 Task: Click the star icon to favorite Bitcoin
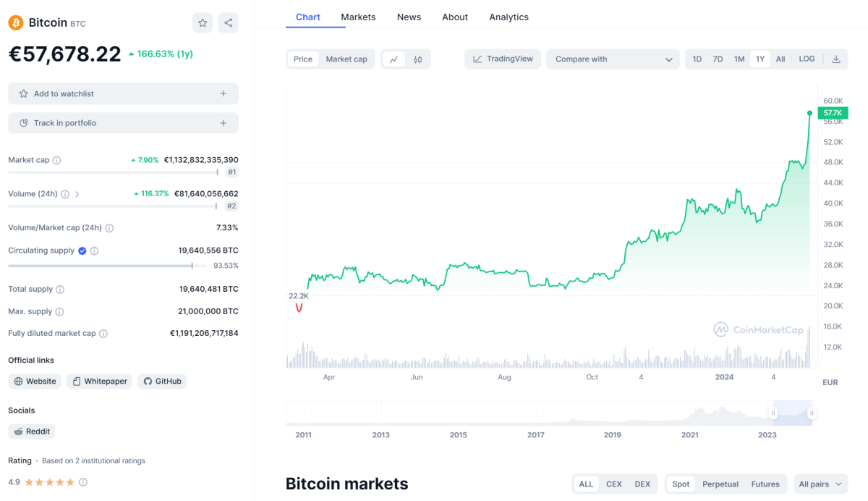(x=202, y=22)
